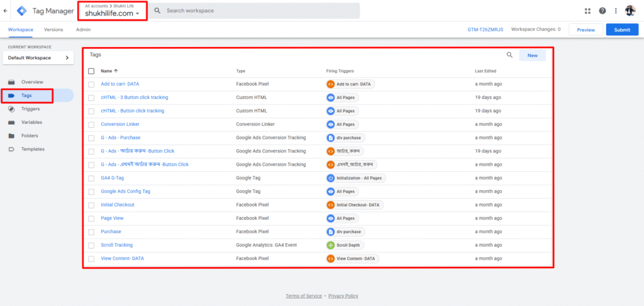Click the Tag Manager diamond logo
This screenshot has height=306, width=644.
click(22, 11)
